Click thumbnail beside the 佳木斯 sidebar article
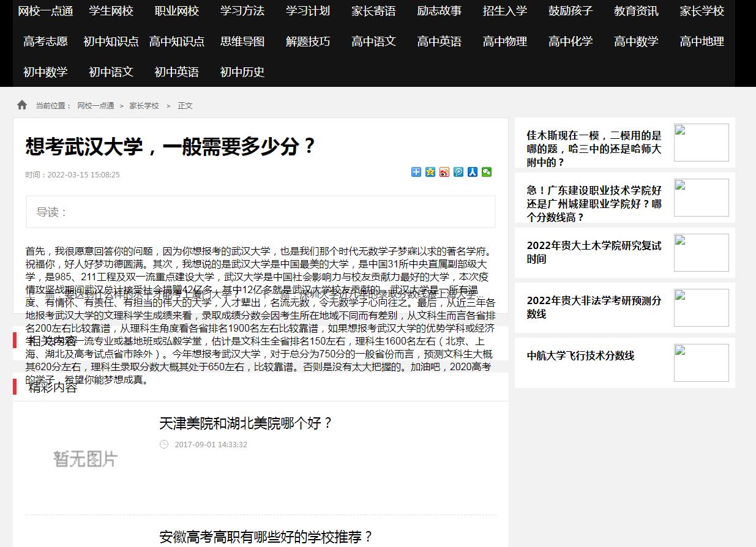This screenshot has width=756, height=547. click(x=702, y=143)
